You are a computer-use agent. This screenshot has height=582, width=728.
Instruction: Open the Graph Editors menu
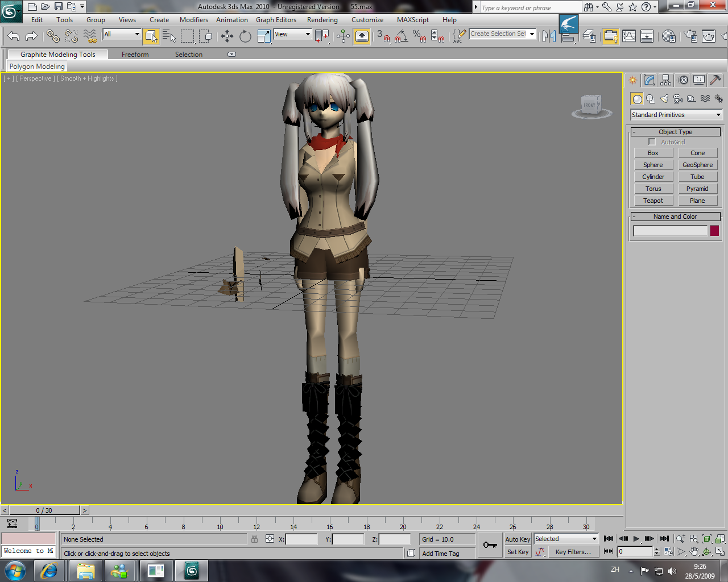pos(276,20)
